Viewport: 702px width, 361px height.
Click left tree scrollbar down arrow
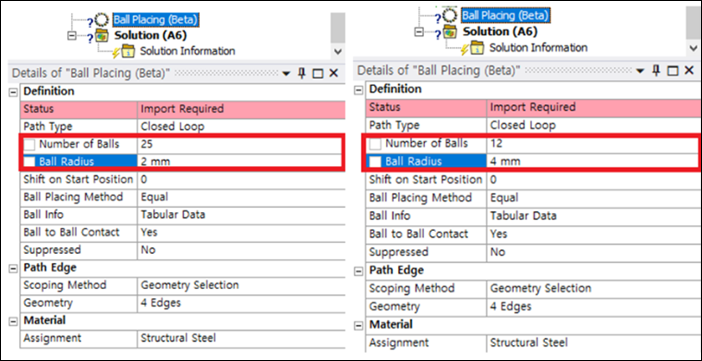338,52
